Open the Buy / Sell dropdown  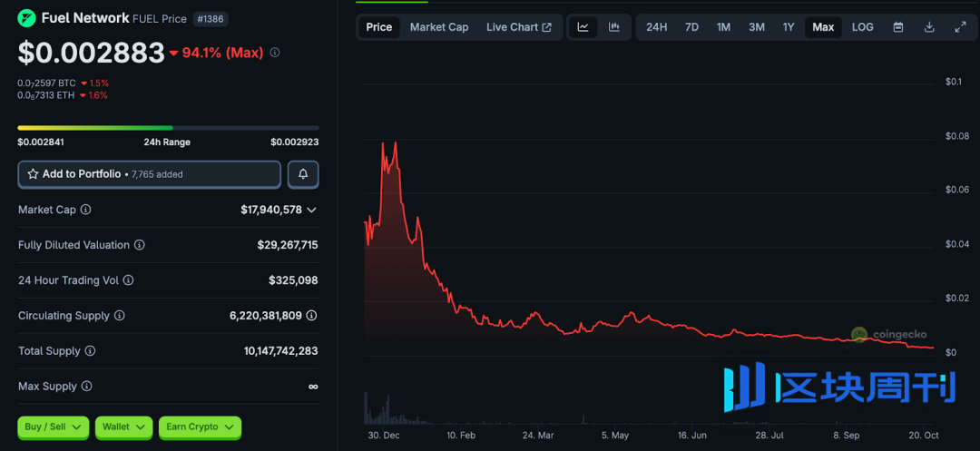[x=54, y=426]
